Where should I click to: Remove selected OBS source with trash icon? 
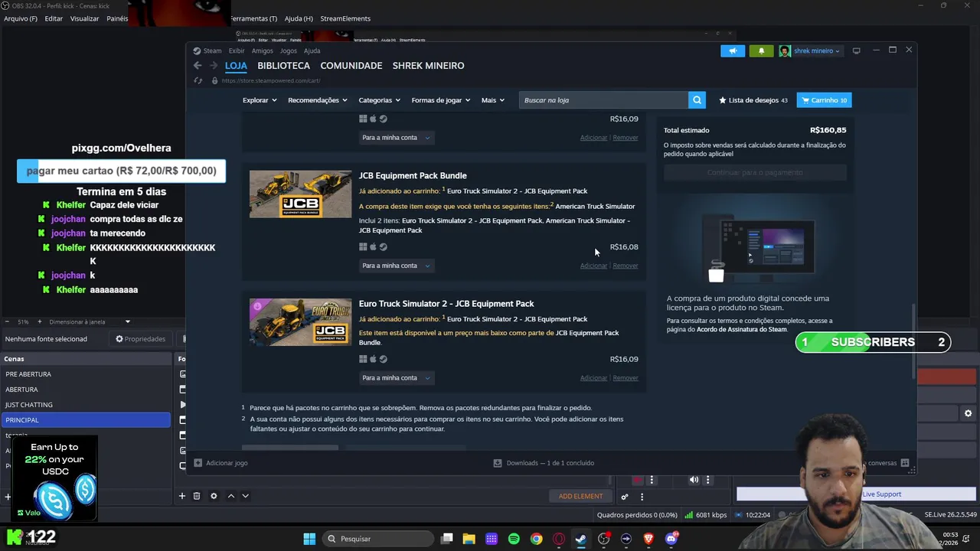tap(197, 496)
